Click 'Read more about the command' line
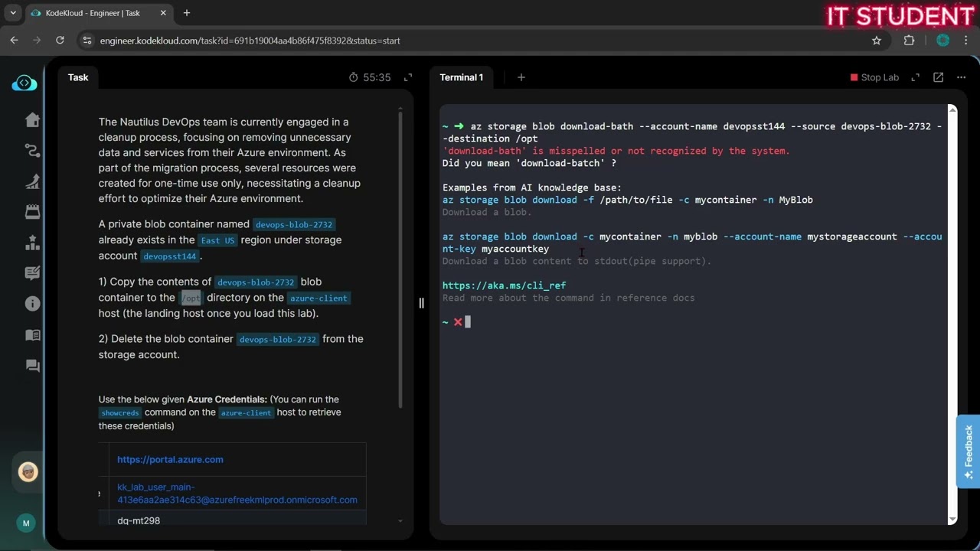The image size is (980, 551). 568,298
